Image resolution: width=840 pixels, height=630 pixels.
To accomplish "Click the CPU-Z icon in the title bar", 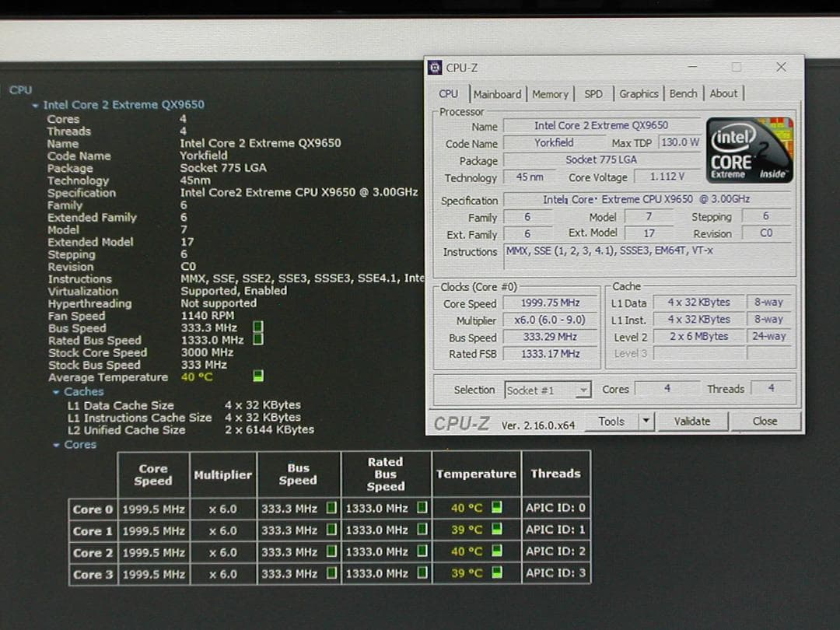I will coord(434,68).
